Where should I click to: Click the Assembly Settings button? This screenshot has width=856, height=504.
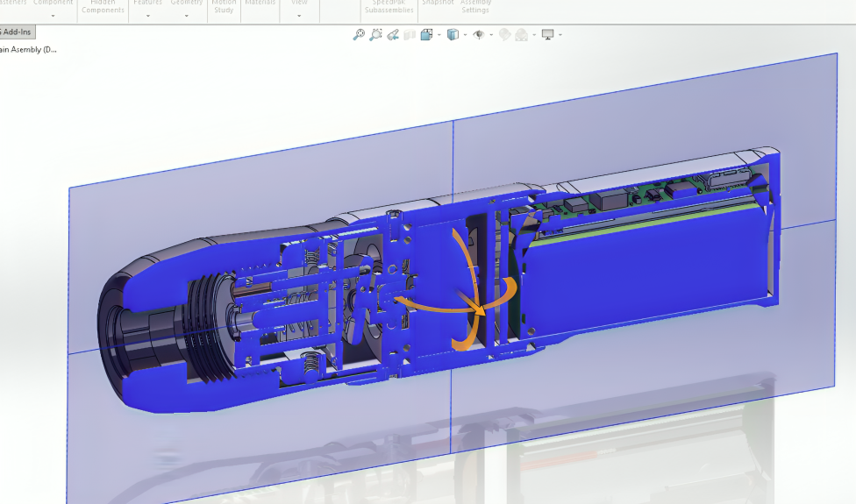coord(475,6)
